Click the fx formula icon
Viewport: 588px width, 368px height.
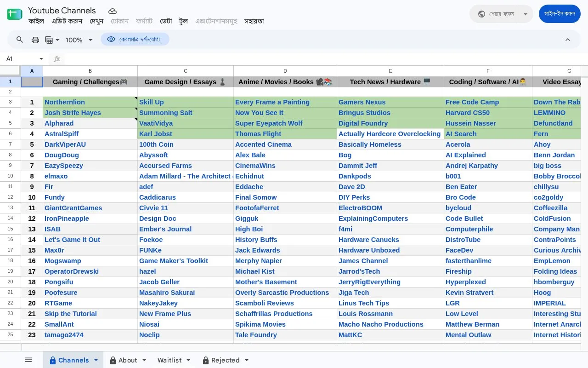tap(57, 59)
